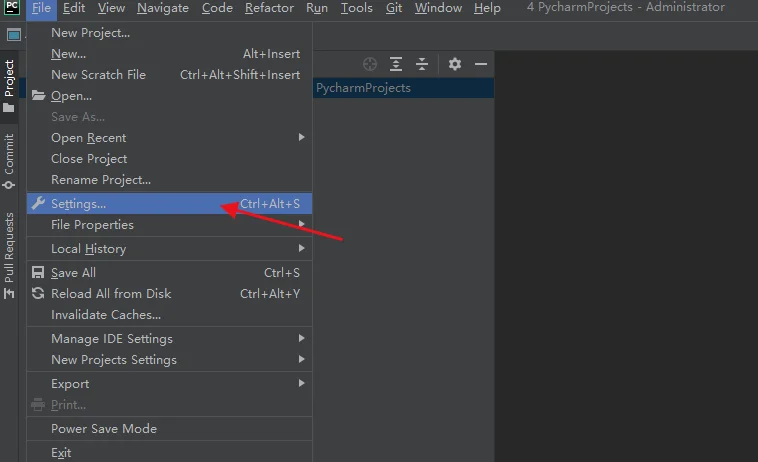Open the Commit tool window tab
This screenshot has width=758, height=462.
tap(9, 162)
